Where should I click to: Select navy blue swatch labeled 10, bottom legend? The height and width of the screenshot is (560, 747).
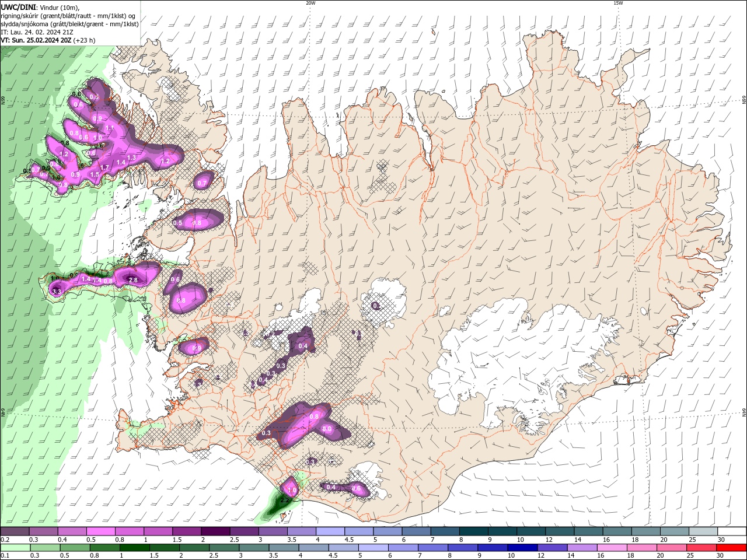(522, 548)
